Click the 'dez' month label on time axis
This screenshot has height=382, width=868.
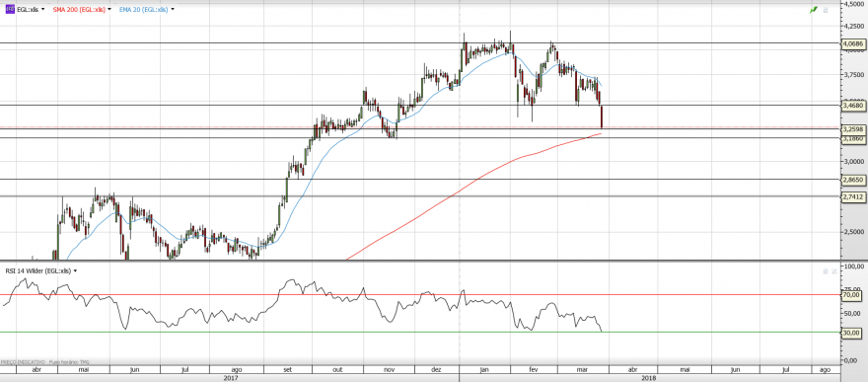436,369
